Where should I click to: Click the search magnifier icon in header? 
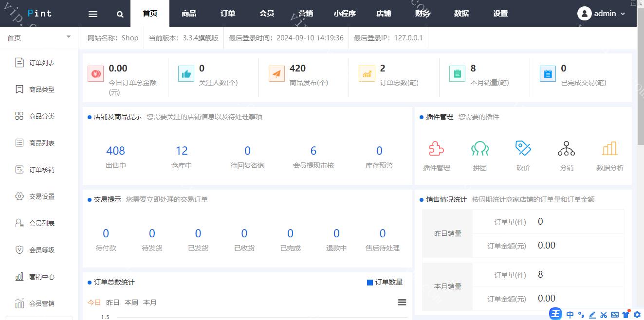click(120, 14)
